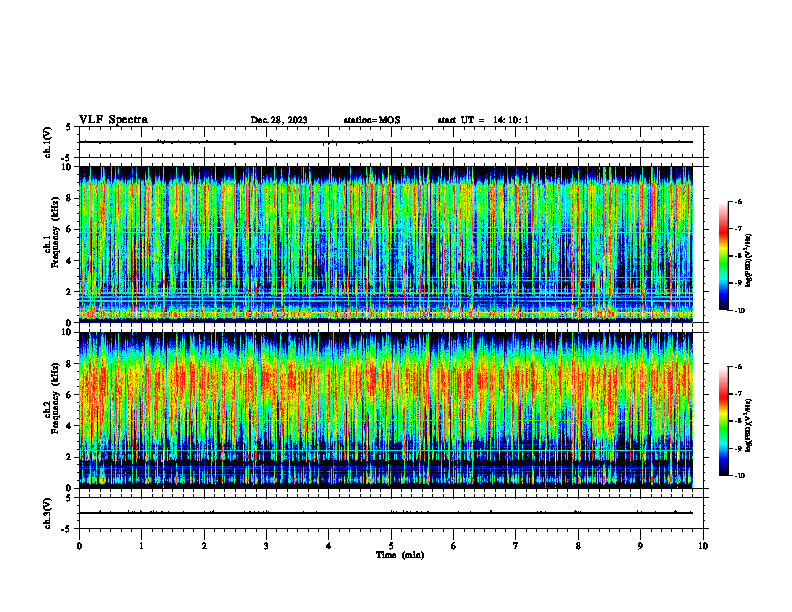Click the "2" tick on the time axis
The height and width of the screenshot is (612, 792).
pos(204,546)
